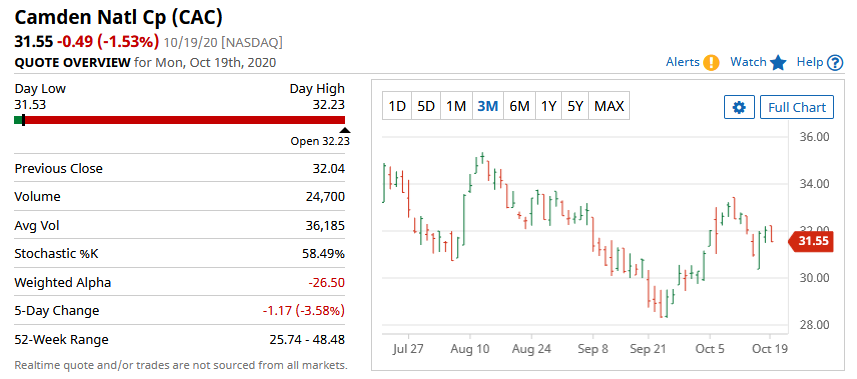Click the green segment of range bar
This screenshot has width=857, height=379.
coord(18,120)
